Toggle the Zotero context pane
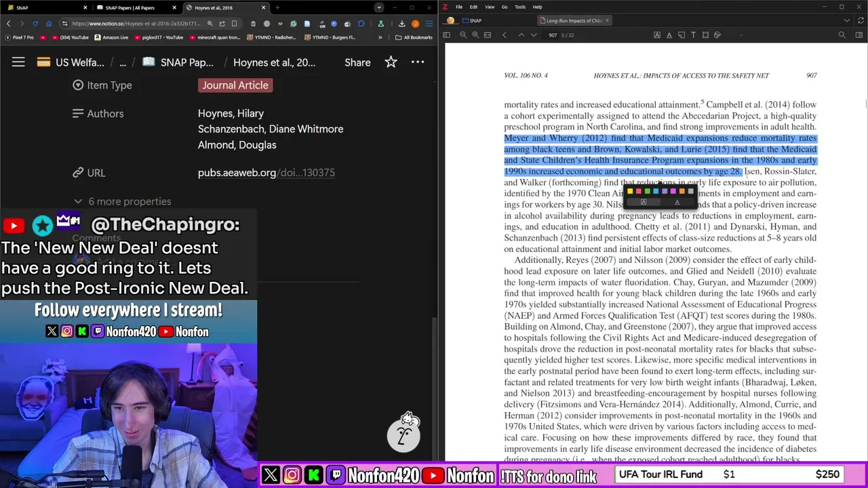868x488 pixels. [x=860, y=35]
